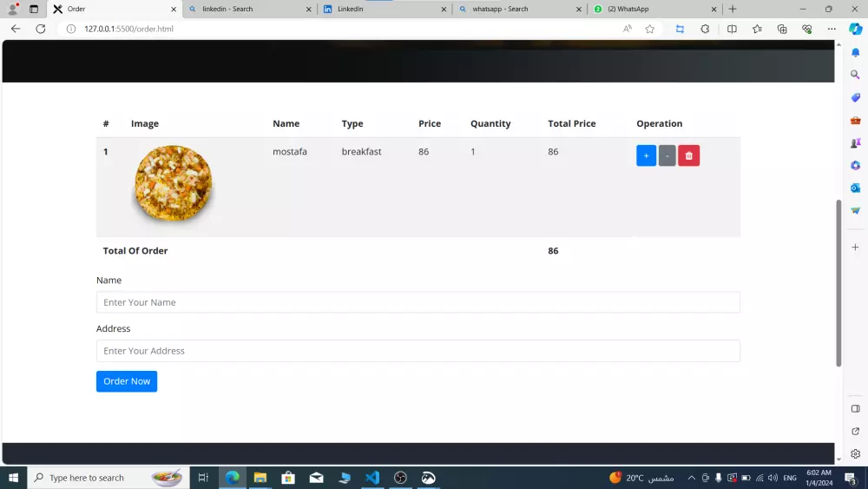Toggle split screen view

pos(732,29)
